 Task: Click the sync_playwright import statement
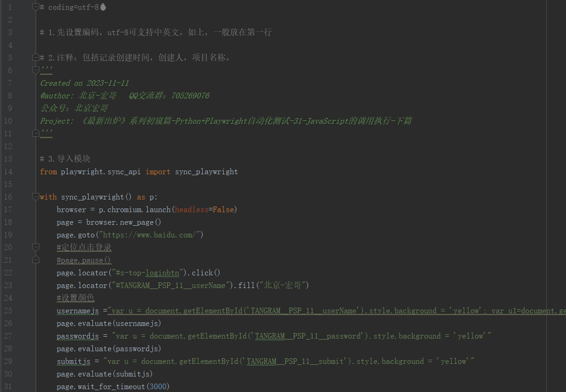[138, 171]
